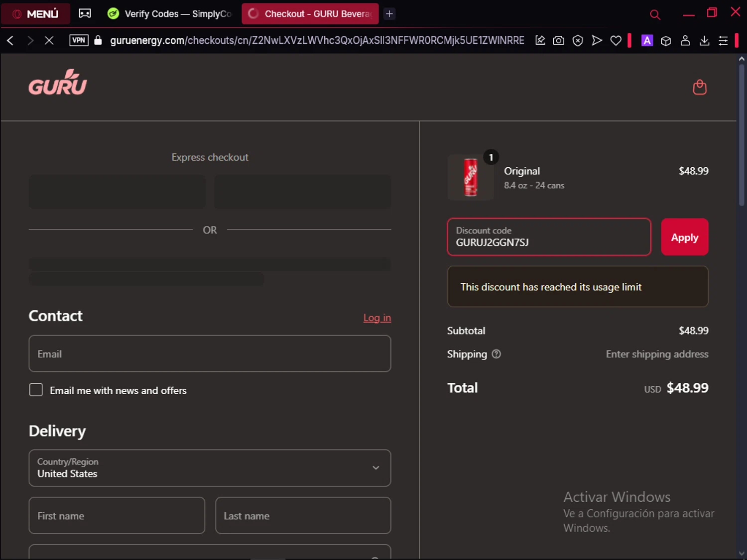The width and height of the screenshot is (747, 560).
Task: Focus the First name field
Action: (x=117, y=515)
